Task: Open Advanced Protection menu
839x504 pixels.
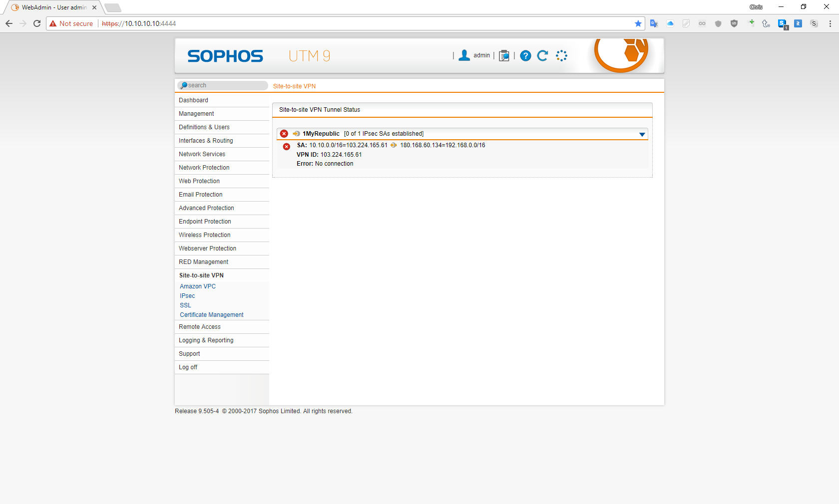Action: click(222, 208)
